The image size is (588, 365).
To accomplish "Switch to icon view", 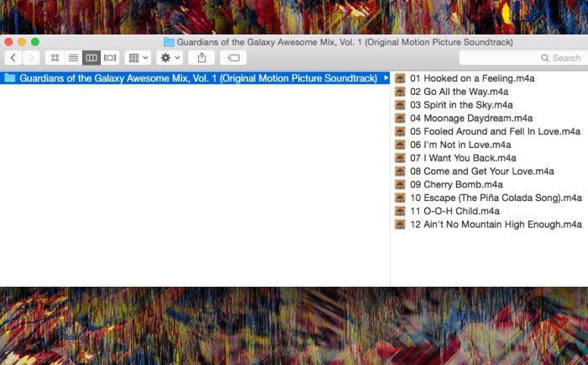I will (55, 58).
